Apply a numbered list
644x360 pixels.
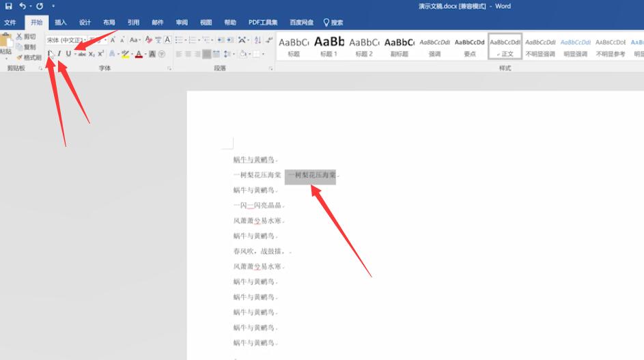click(192, 40)
